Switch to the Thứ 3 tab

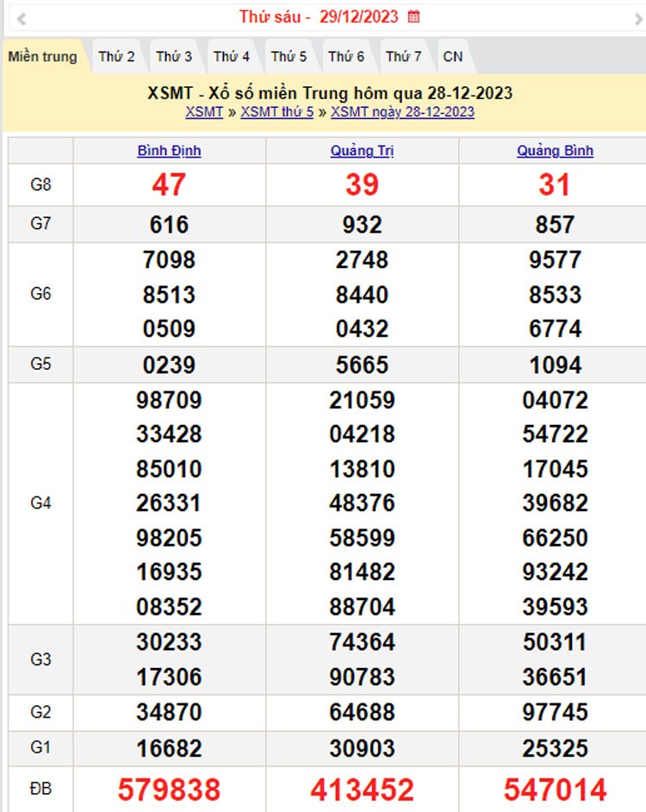(174, 57)
